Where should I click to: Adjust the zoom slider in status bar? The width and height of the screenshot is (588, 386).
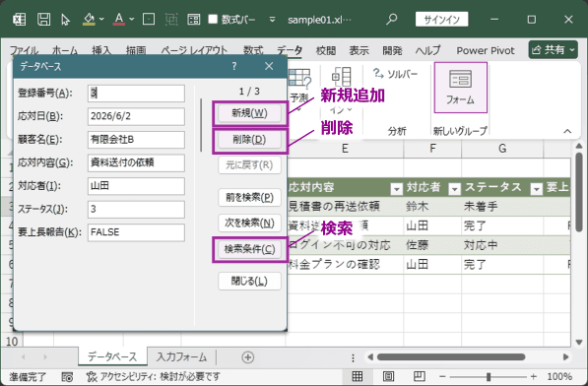click(x=489, y=376)
